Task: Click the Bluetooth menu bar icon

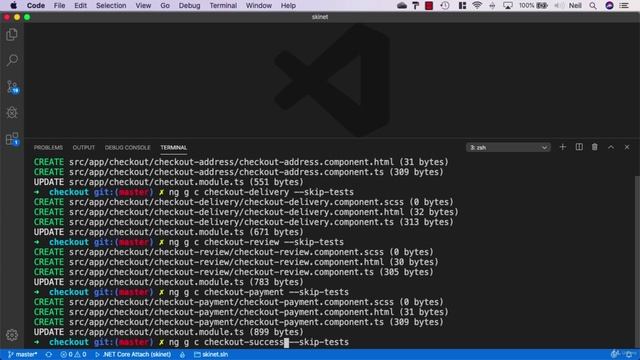Action: click(x=492, y=6)
